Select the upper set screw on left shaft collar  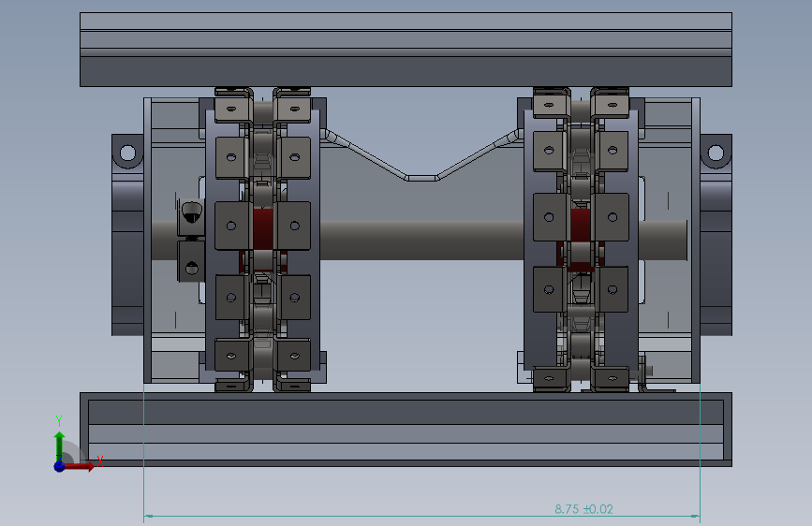point(192,212)
